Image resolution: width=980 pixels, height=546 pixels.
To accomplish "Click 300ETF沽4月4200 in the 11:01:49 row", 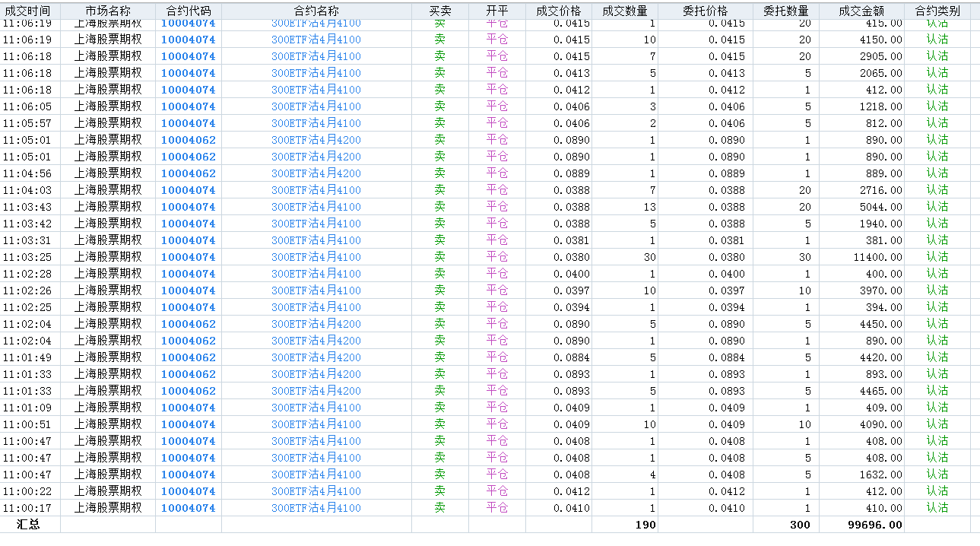I will coord(316,357).
